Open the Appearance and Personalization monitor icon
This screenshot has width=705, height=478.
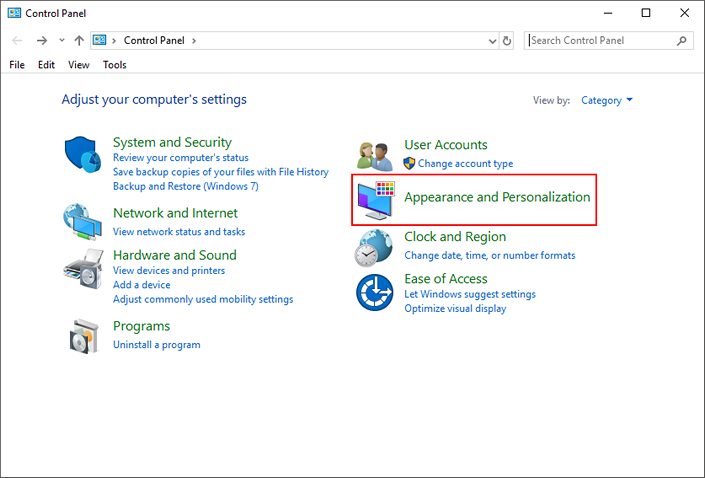(x=376, y=201)
